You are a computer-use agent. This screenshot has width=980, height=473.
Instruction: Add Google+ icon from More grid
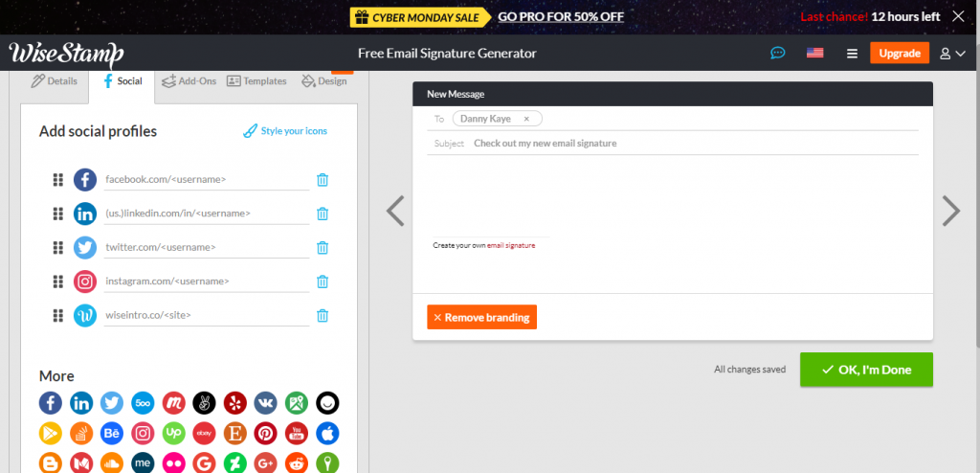pos(266,462)
